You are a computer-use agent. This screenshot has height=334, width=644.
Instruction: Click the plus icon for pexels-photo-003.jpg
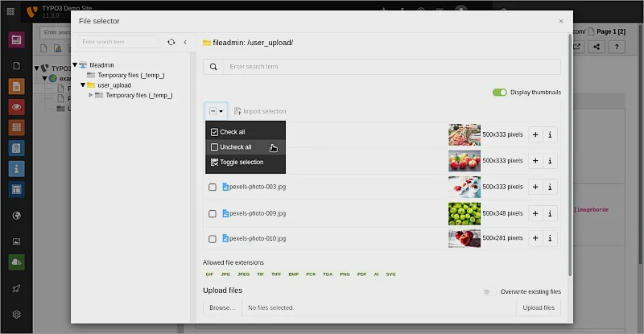pos(535,187)
